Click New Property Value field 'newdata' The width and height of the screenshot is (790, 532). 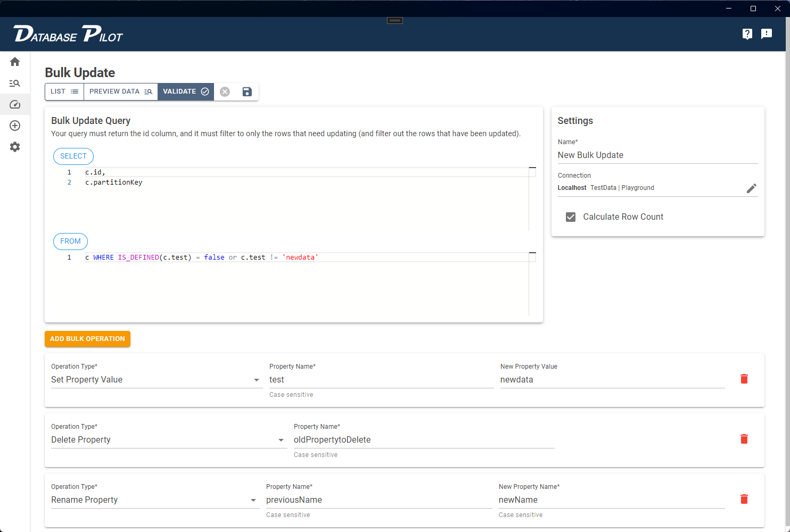click(x=612, y=380)
